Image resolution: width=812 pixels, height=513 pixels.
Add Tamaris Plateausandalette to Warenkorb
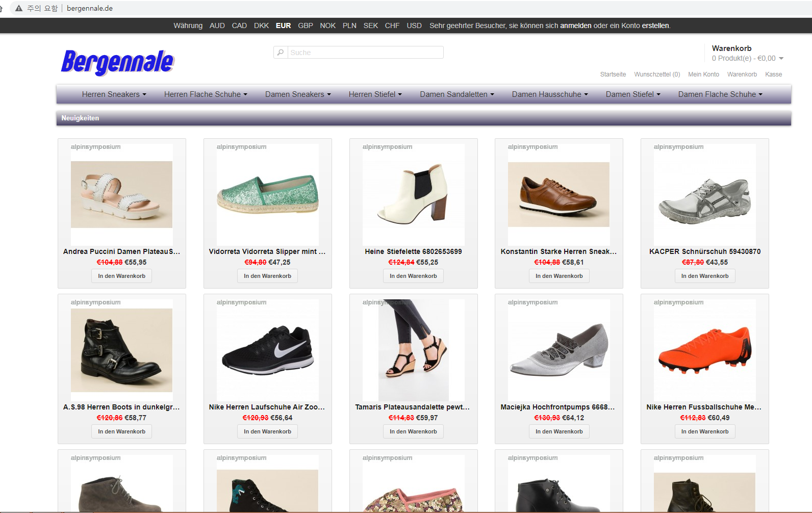click(413, 431)
